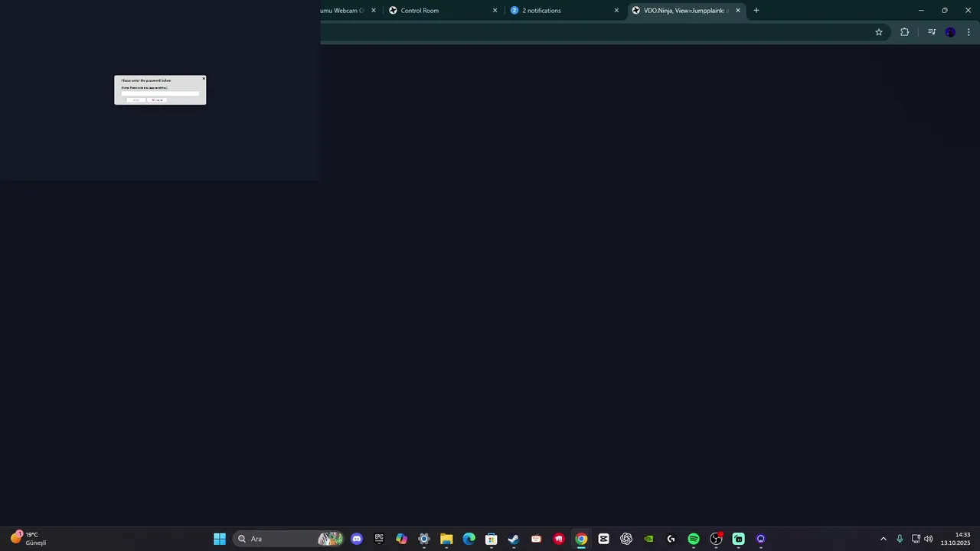Open the weather widget showing 19°C

(28, 539)
